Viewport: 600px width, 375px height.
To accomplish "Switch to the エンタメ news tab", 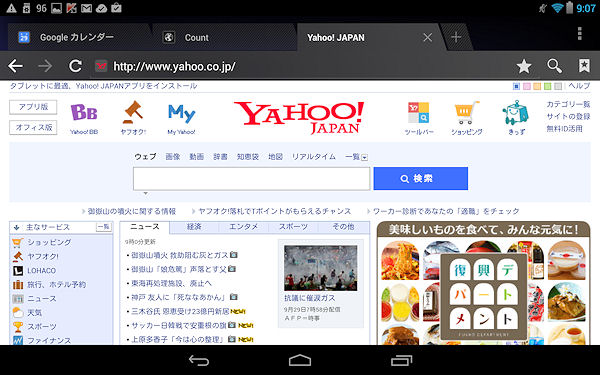I will coord(243,227).
